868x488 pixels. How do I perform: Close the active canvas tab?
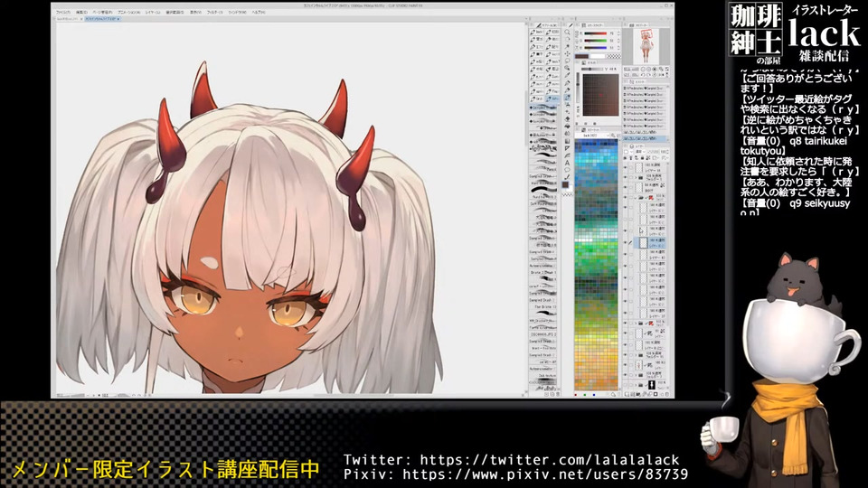click(x=118, y=19)
